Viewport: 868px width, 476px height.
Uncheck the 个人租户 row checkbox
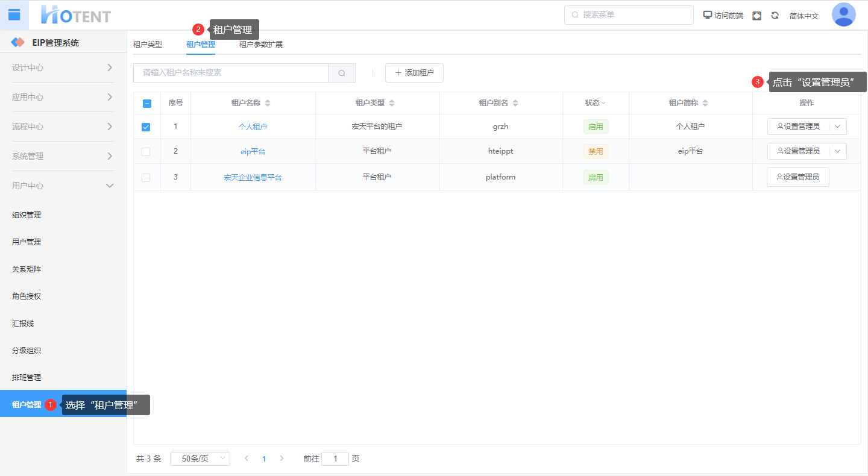click(x=146, y=127)
